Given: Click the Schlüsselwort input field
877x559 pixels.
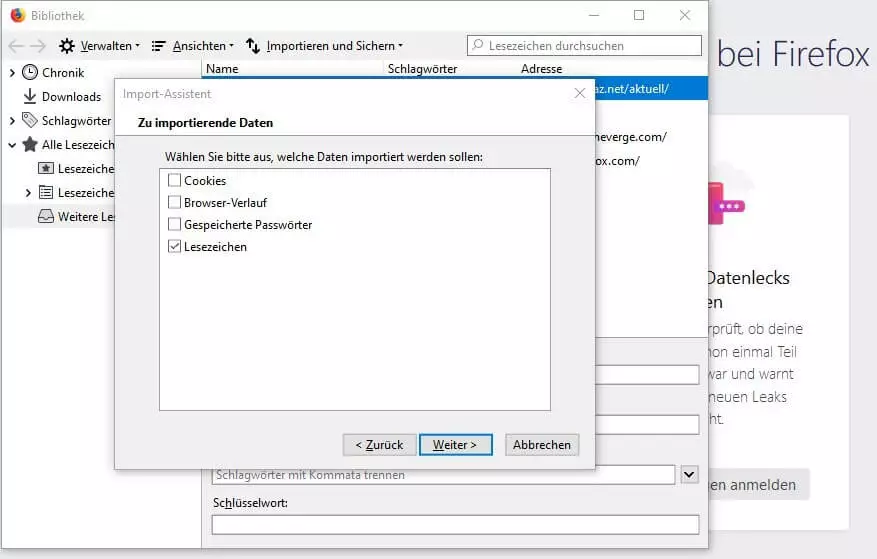Looking at the screenshot, I should pyautogui.click(x=455, y=524).
